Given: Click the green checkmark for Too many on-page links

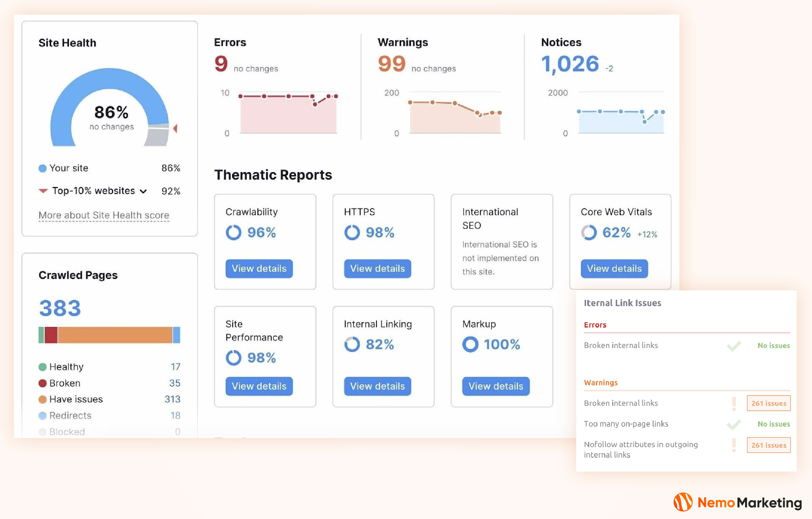Looking at the screenshot, I should coord(733,424).
